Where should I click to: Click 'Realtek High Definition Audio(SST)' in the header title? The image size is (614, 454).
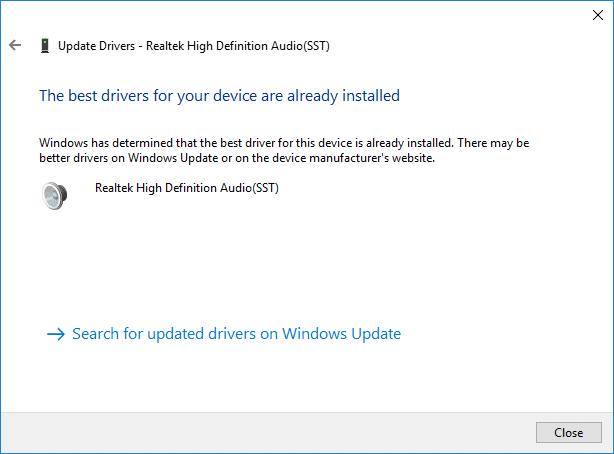click(244, 45)
